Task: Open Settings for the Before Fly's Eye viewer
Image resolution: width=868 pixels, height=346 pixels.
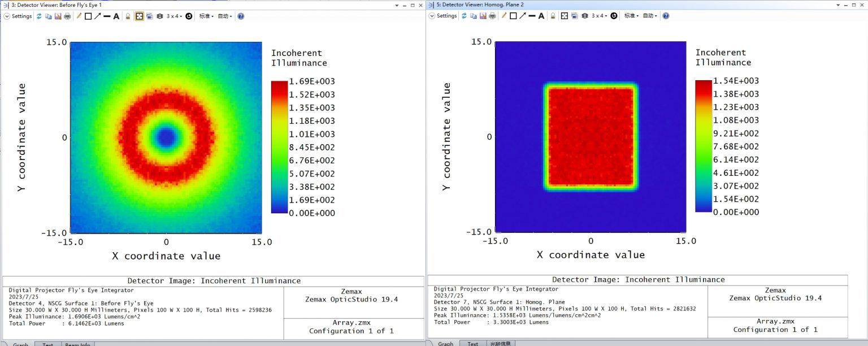Action: 19,16
